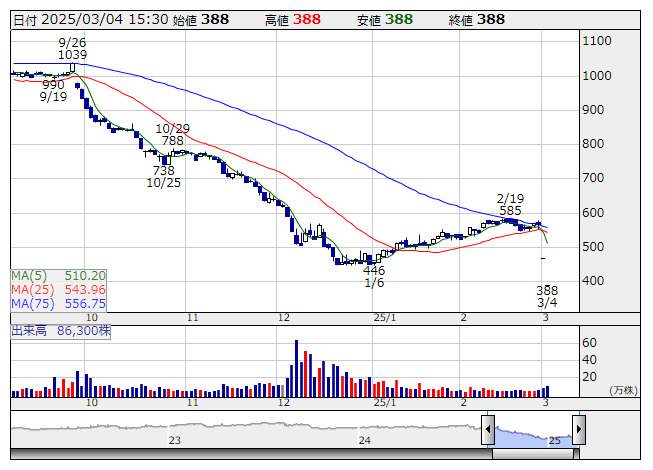Click the range slider left handle arrow
This screenshot has width=653, height=470.
click(x=488, y=429)
